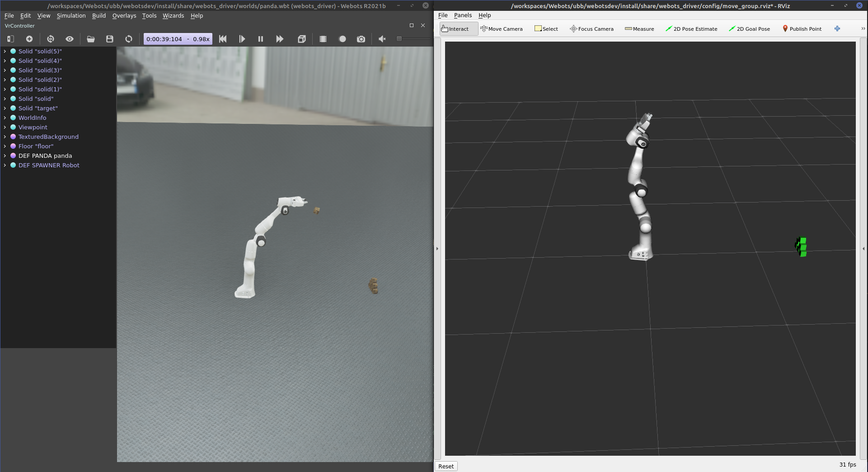Save the world with floppy disk icon
Viewport: 868px width, 472px height.
click(x=110, y=39)
